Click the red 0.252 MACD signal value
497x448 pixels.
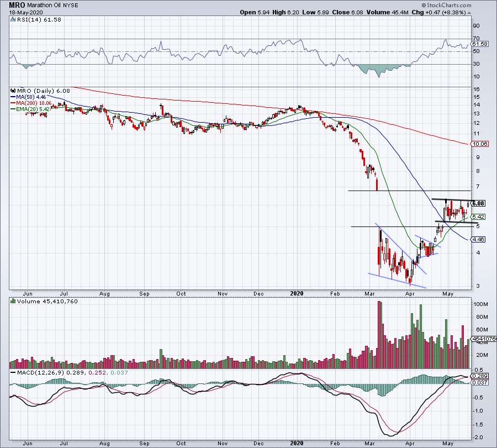point(97,372)
